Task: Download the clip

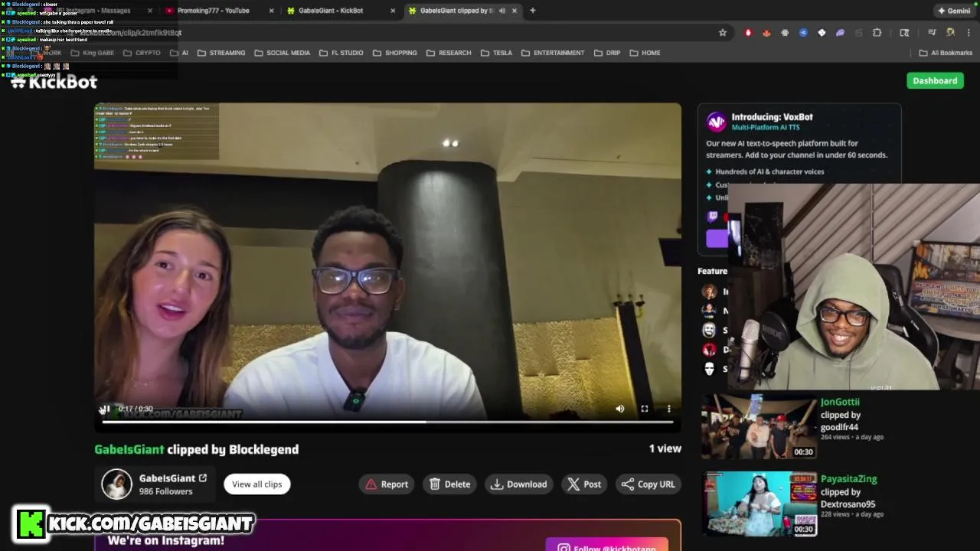Action: (x=519, y=484)
